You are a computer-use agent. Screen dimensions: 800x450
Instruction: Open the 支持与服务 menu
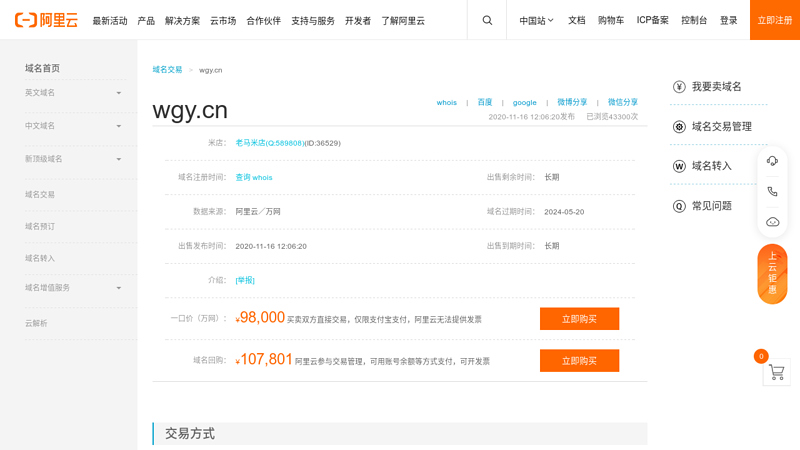[313, 21]
